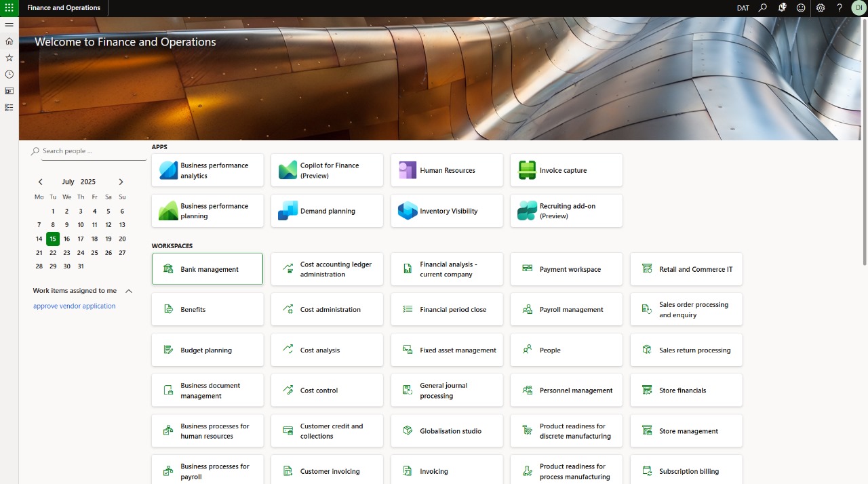Switch company using the DAT selector

(x=743, y=8)
